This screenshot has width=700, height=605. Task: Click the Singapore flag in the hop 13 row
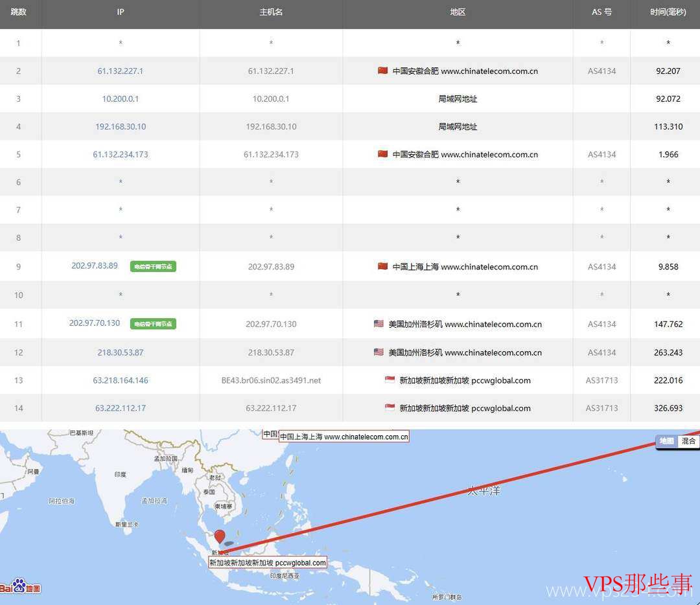pos(390,380)
